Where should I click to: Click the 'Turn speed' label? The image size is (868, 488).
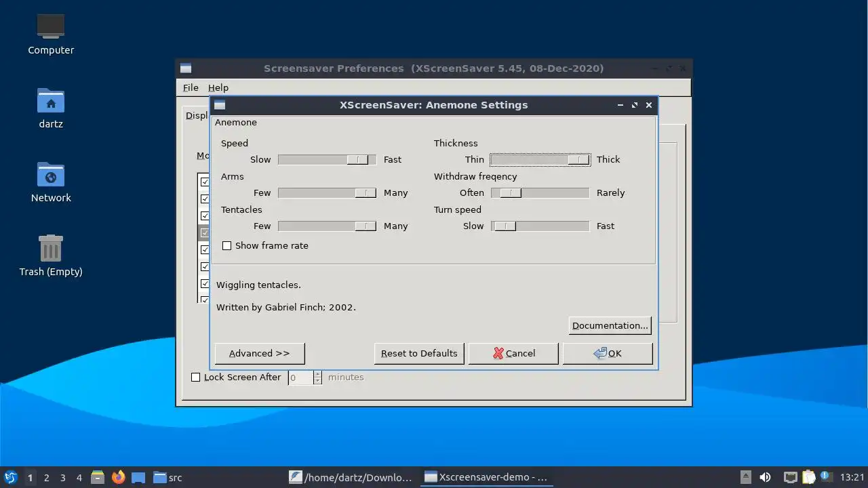458,210
